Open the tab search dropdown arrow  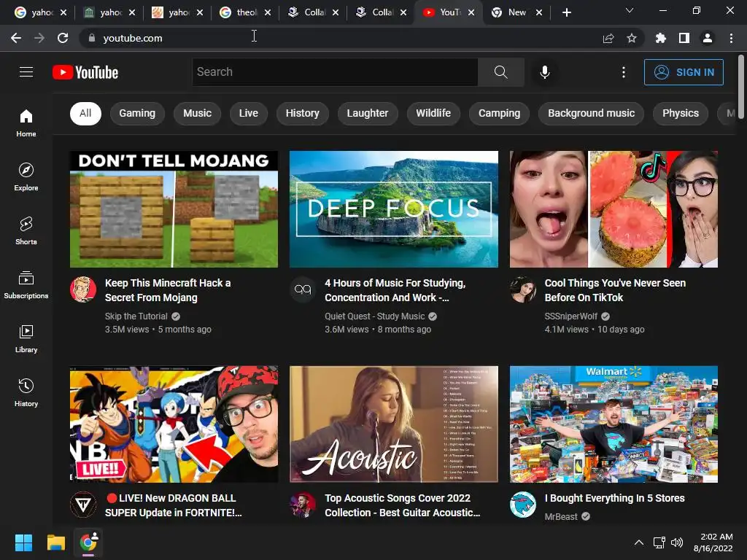(630, 10)
